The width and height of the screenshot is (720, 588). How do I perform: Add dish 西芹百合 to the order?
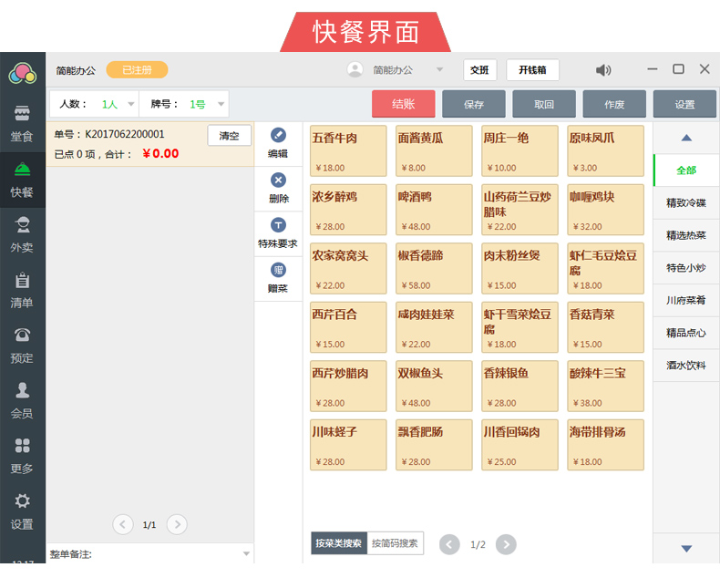[x=348, y=327]
